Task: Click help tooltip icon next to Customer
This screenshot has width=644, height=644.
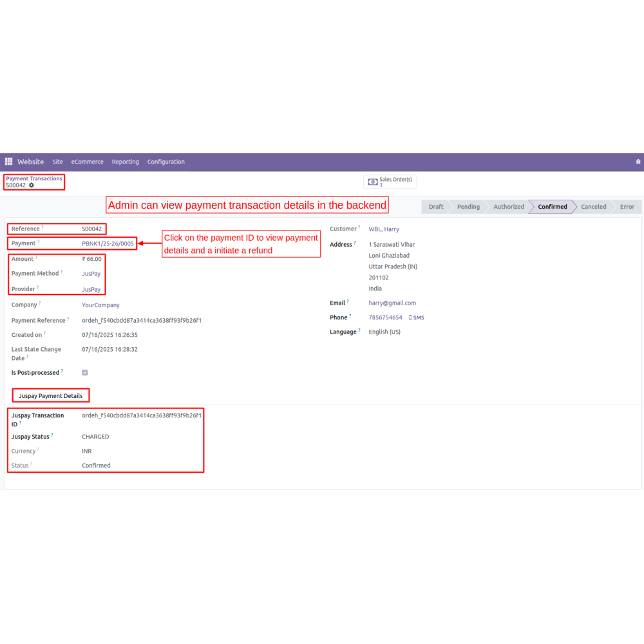Action: [x=359, y=227]
